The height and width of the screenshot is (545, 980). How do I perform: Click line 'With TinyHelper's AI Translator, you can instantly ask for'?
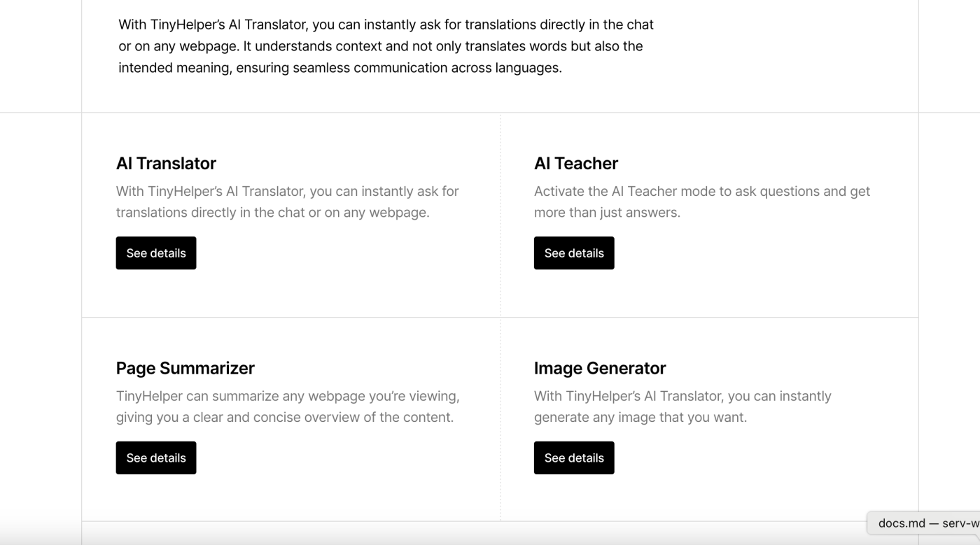tap(287, 191)
